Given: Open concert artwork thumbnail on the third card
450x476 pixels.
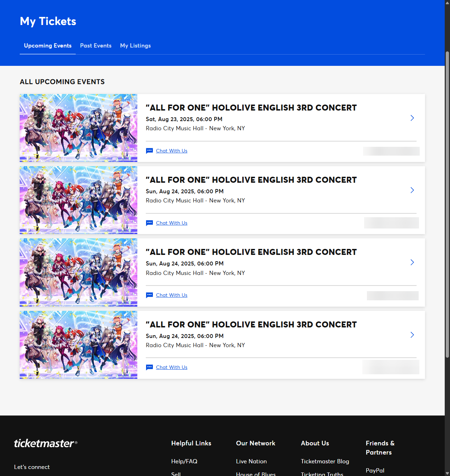Looking at the screenshot, I should tap(79, 273).
